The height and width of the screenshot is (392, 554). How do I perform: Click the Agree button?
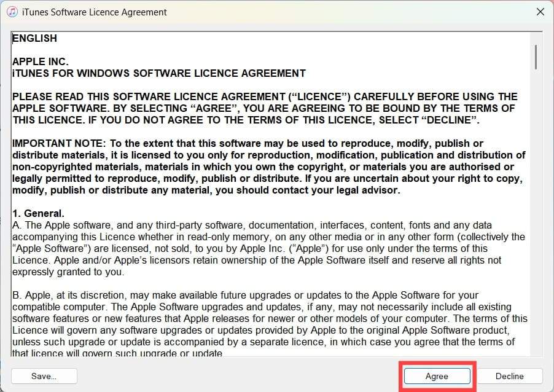[x=437, y=376]
